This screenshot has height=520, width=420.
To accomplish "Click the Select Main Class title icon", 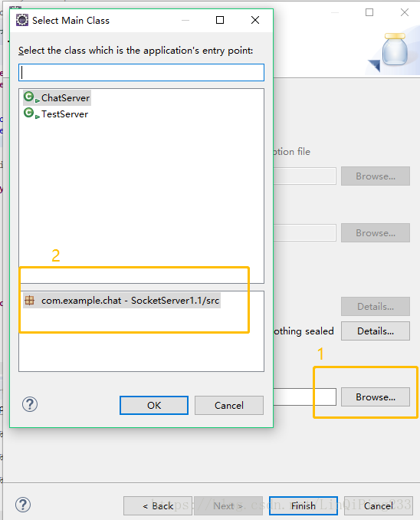I will coord(22,20).
